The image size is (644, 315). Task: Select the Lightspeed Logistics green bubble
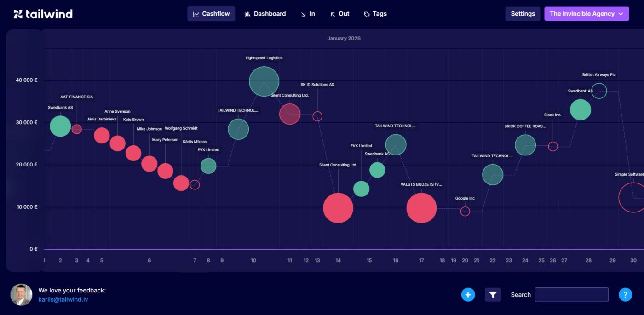pyautogui.click(x=264, y=81)
